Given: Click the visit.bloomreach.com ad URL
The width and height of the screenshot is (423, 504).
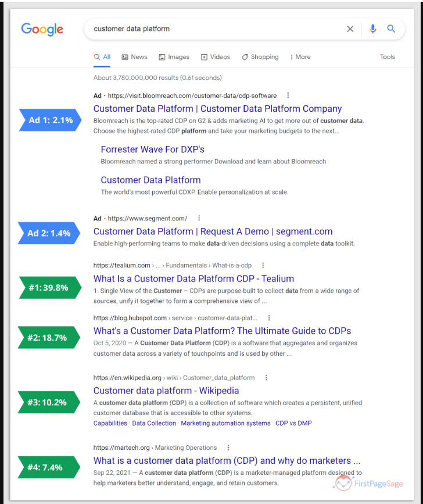Looking at the screenshot, I should click(x=192, y=96).
